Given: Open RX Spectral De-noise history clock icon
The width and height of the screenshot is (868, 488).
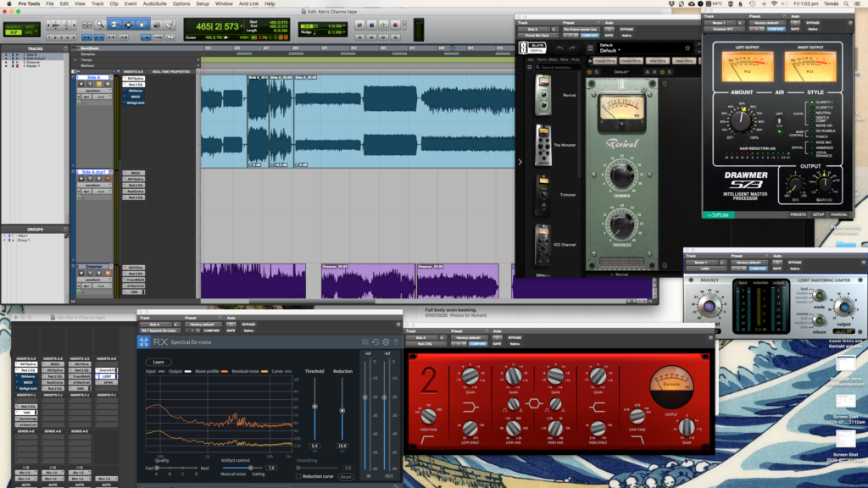Looking at the screenshot, I should (376, 342).
